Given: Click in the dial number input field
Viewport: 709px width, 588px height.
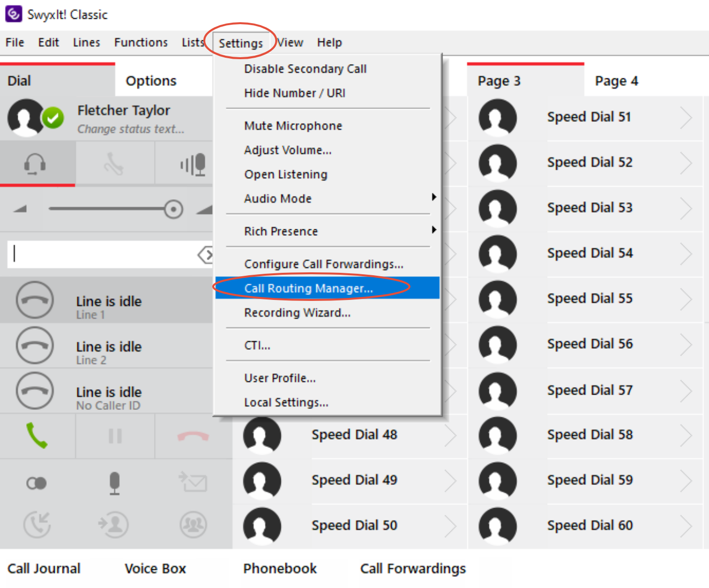Looking at the screenshot, I should point(110,255).
